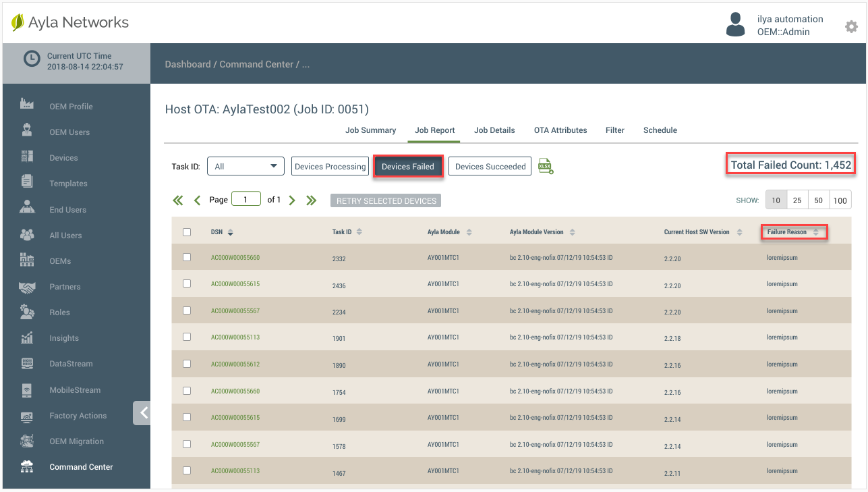The height and width of the screenshot is (492, 868).
Task: Sort by DSN column arrows
Action: pyautogui.click(x=231, y=232)
